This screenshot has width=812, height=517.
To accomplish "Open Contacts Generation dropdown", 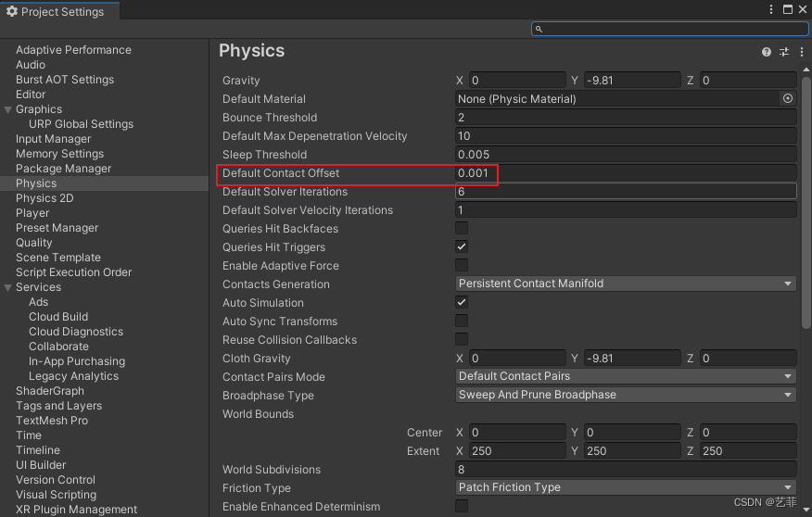I will pyautogui.click(x=627, y=284).
